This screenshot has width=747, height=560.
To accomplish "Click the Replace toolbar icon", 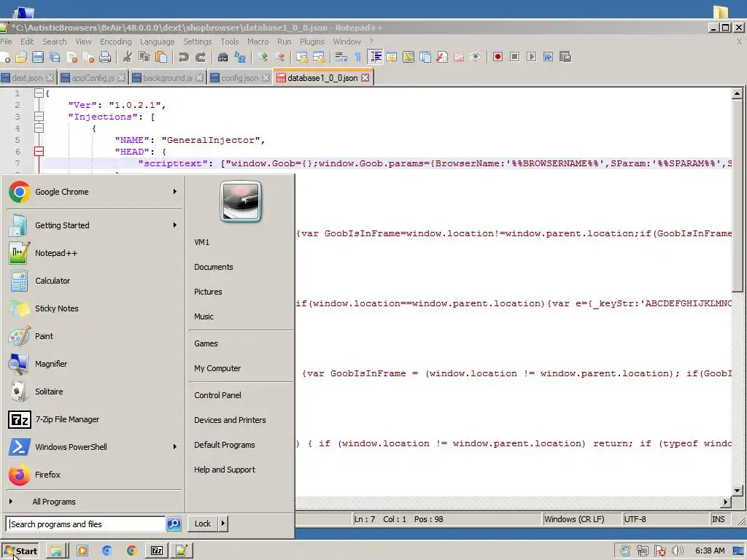I will 239,57.
